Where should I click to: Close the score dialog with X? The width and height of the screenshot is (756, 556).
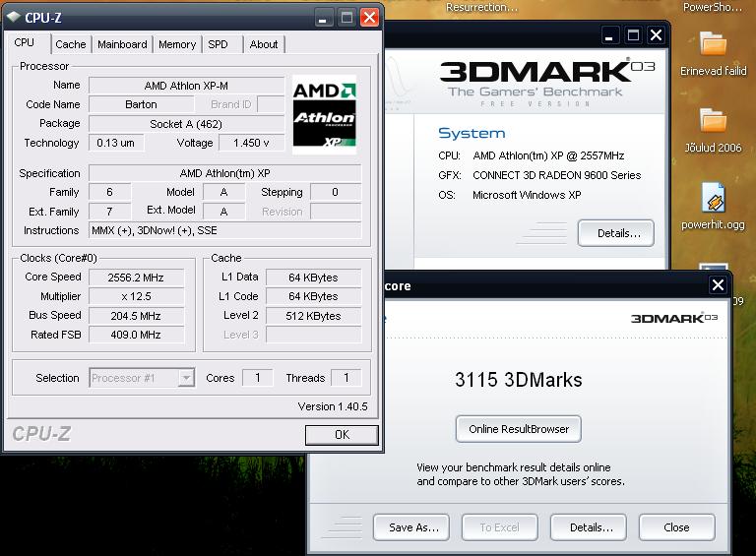(718, 285)
